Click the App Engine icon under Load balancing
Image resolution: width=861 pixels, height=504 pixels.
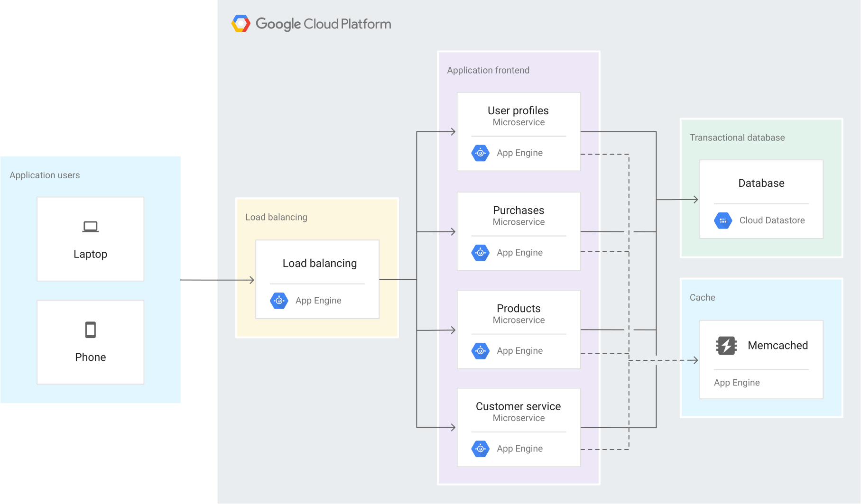pyautogui.click(x=279, y=301)
